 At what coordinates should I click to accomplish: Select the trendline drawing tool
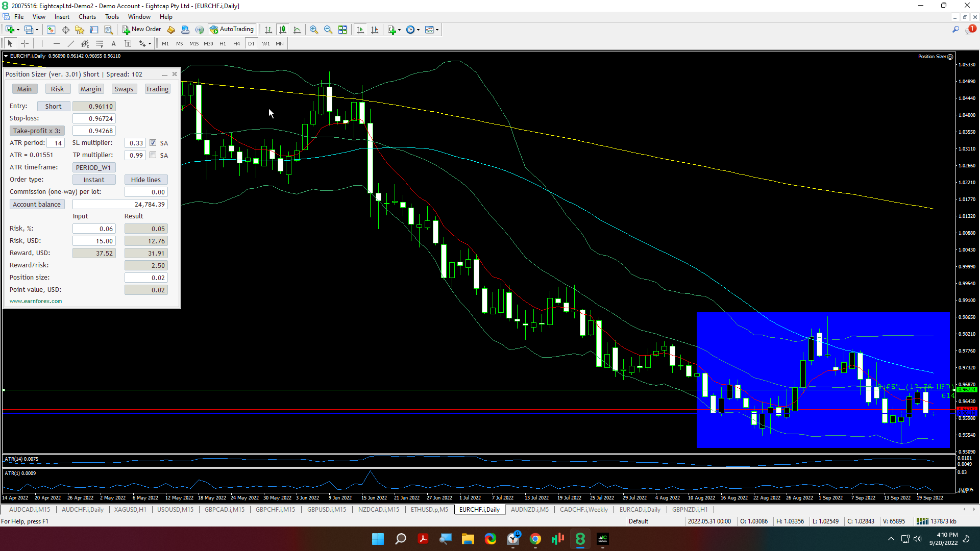70,43
